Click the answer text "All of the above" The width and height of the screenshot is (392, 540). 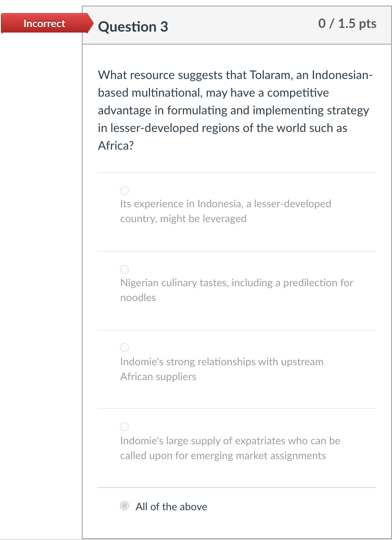coord(171,507)
